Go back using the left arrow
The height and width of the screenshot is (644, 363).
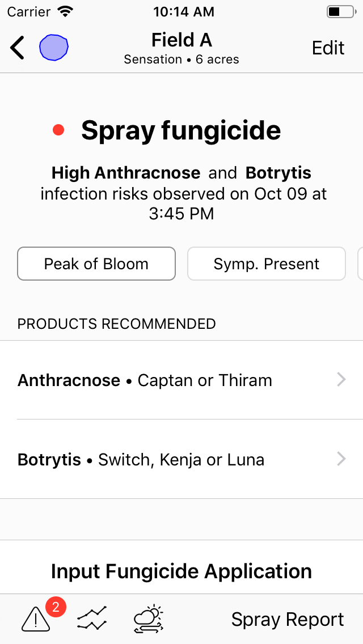[17, 48]
